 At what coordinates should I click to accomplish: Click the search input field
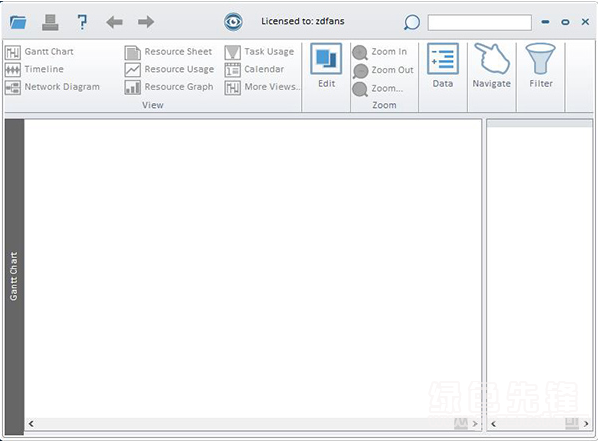480,23
